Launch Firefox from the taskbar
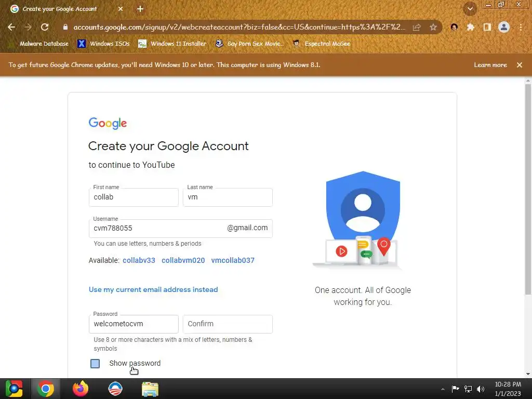The image size is (532, 399). (x=81, y=389)
